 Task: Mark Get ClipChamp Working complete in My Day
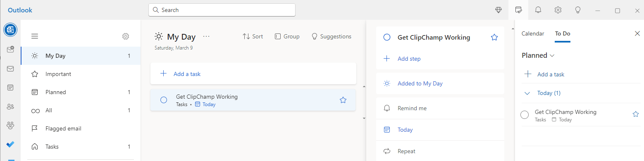pos(164,100)
